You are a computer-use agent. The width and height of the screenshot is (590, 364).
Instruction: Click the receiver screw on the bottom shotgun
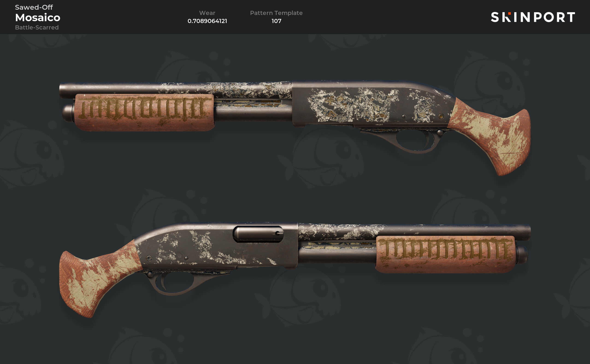149,258
